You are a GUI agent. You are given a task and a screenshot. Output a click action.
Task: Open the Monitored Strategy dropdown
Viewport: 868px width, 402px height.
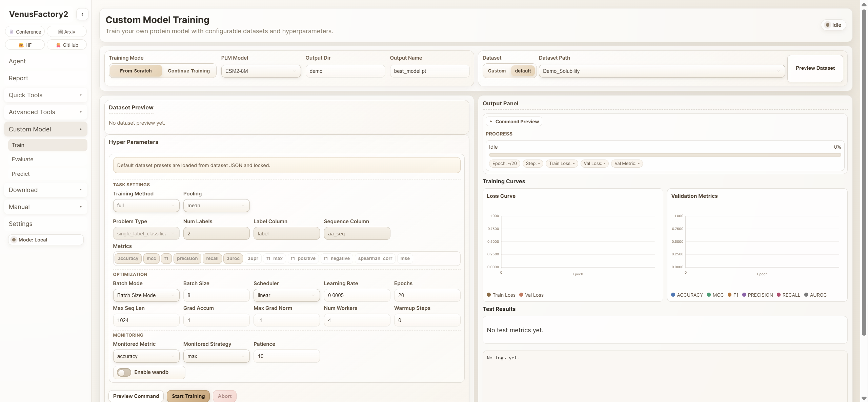216,356
